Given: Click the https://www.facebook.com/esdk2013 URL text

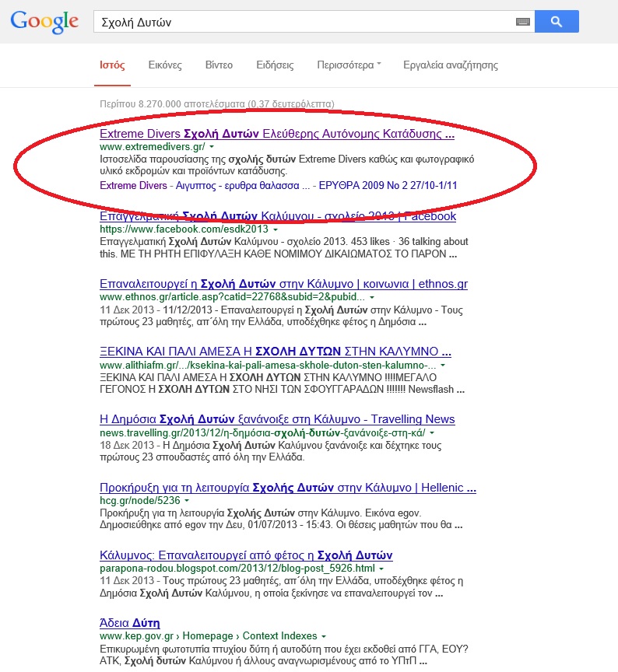Looking at the screenshot, I should coord(184,229).
